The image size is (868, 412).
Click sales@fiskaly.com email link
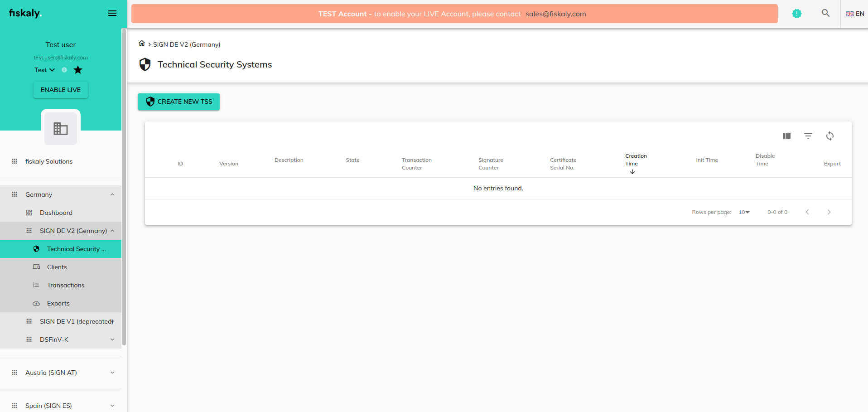556,14
